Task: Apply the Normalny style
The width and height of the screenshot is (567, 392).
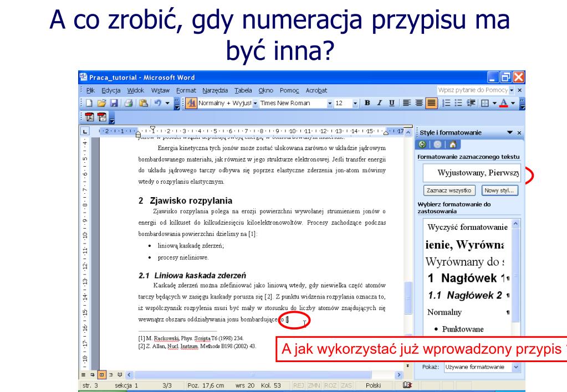Action: (x=468, y=312)
